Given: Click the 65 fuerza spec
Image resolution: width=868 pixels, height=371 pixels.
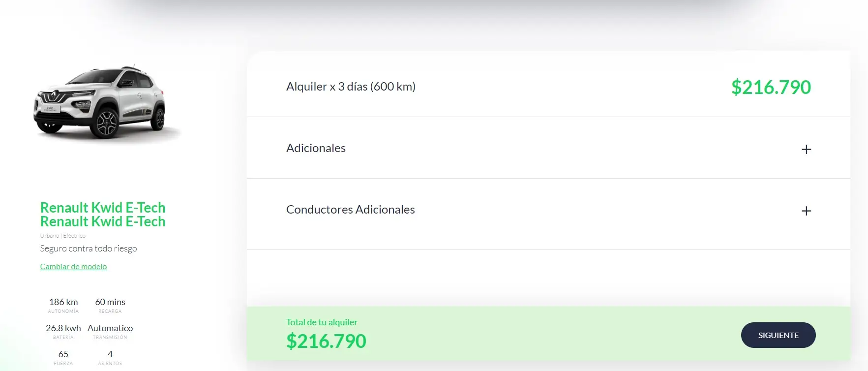Looking at the screenshot, I should coord(63,354).
